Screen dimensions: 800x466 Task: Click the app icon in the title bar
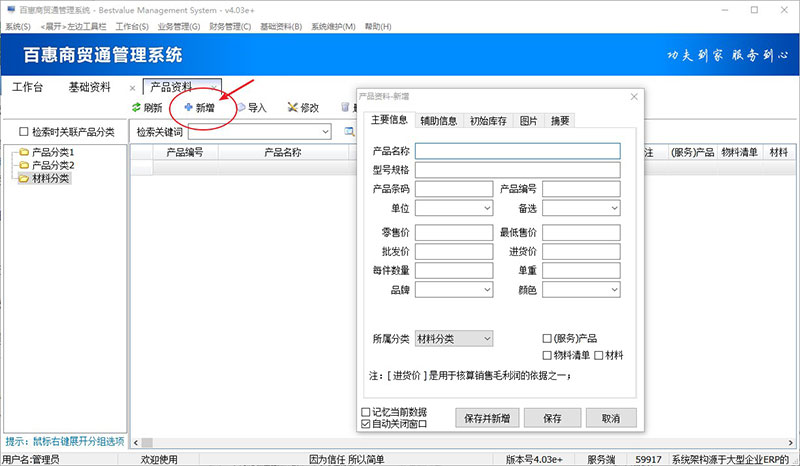click(11, 10)
